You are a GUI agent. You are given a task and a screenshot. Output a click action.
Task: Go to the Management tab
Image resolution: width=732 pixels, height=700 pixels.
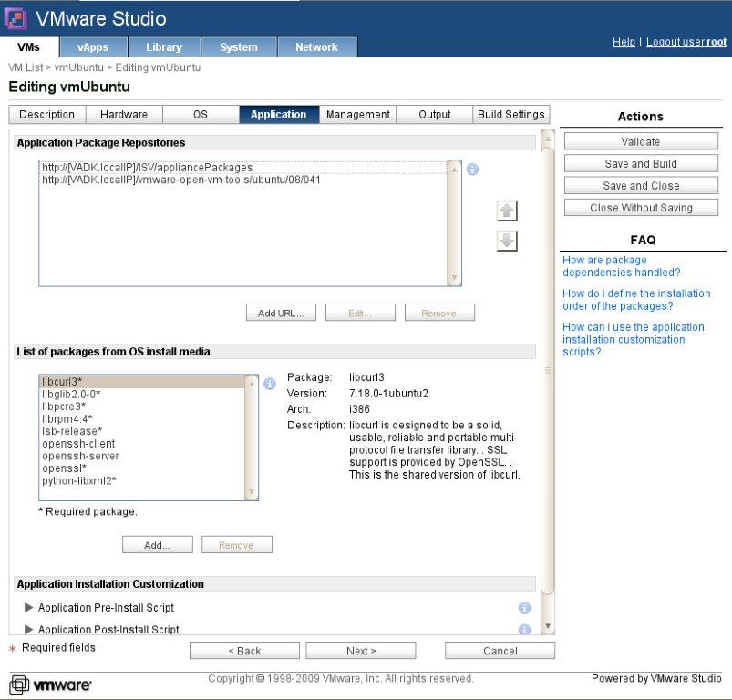click(358, 114)
